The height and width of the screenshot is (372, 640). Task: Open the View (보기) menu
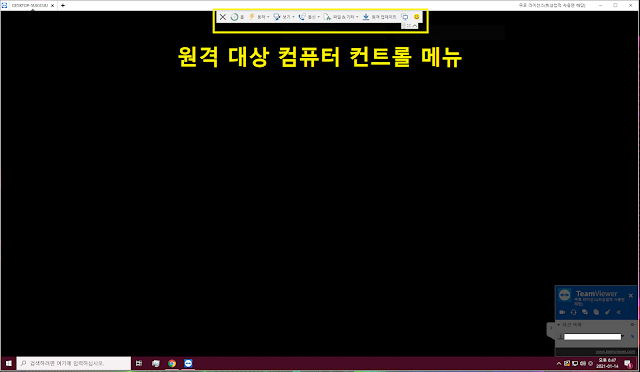coord(284,17)
